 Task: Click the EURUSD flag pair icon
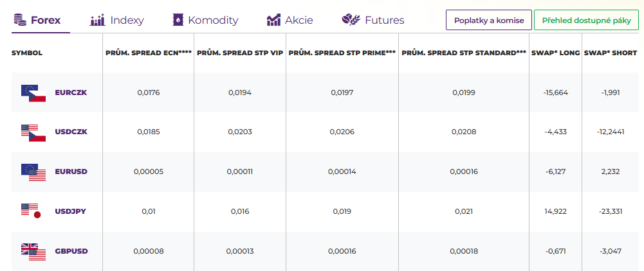[33, 172]
